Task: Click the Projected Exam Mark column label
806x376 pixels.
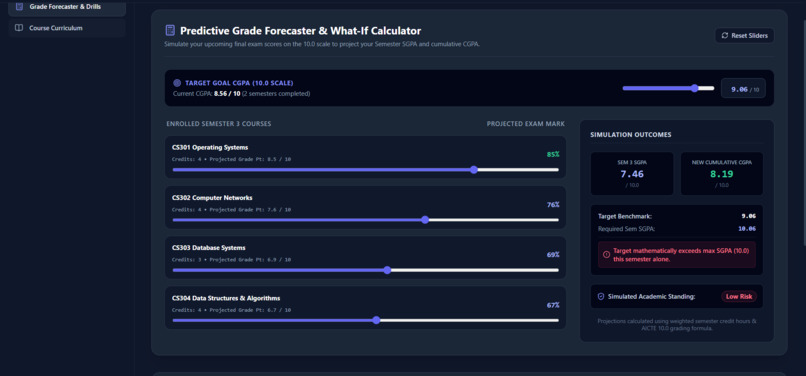Action: (x=525, y=124)
